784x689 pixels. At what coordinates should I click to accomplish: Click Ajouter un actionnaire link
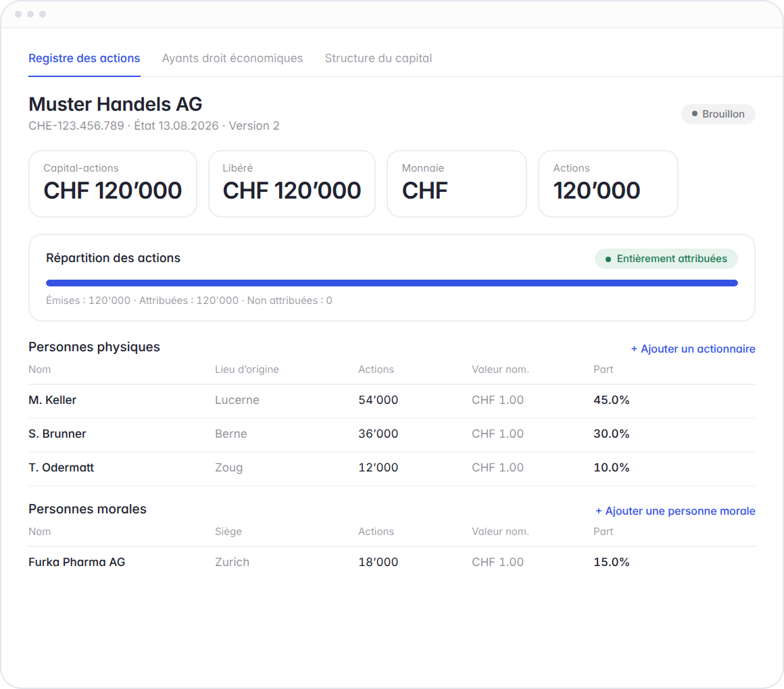(x=693, y=349)
